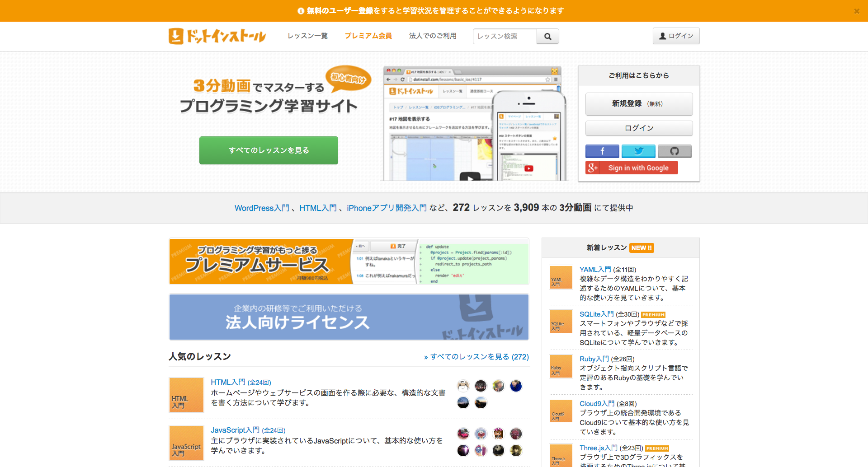Sign in with the GitHub icon button
This screenshot has width=868, height=467.
[675, 151]
